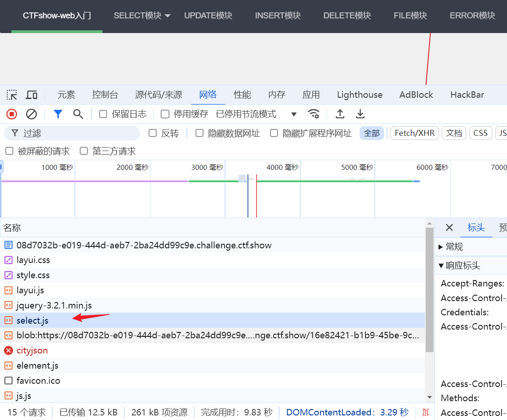Open network search magnifier
507x420 pixels.
click(78, 114)
